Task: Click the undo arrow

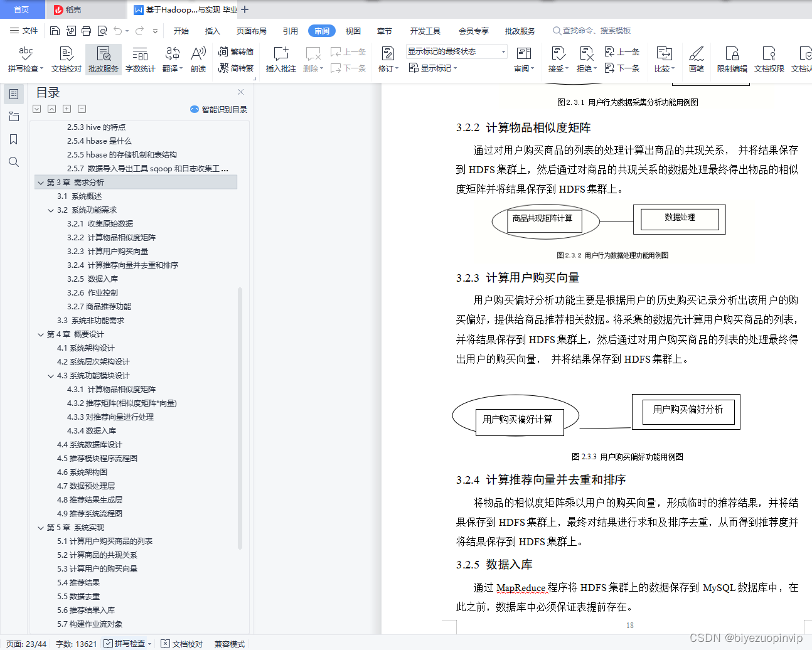Action: 117,31
